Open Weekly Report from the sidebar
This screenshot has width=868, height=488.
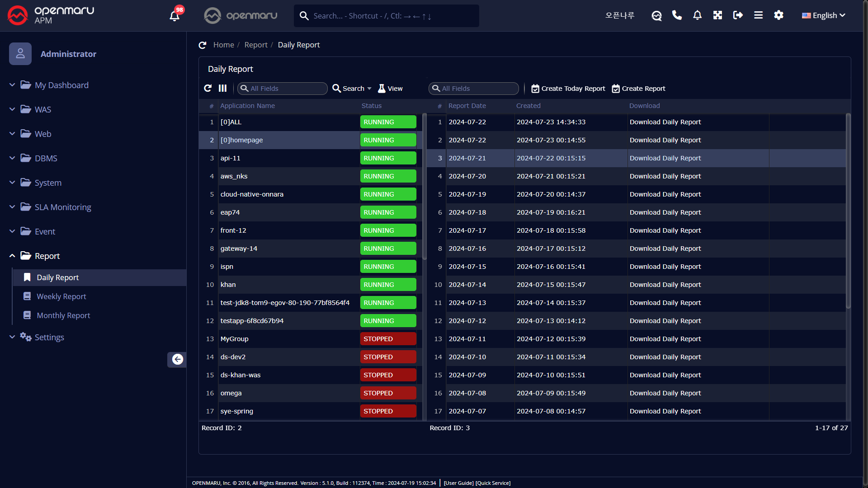point(61,296)
